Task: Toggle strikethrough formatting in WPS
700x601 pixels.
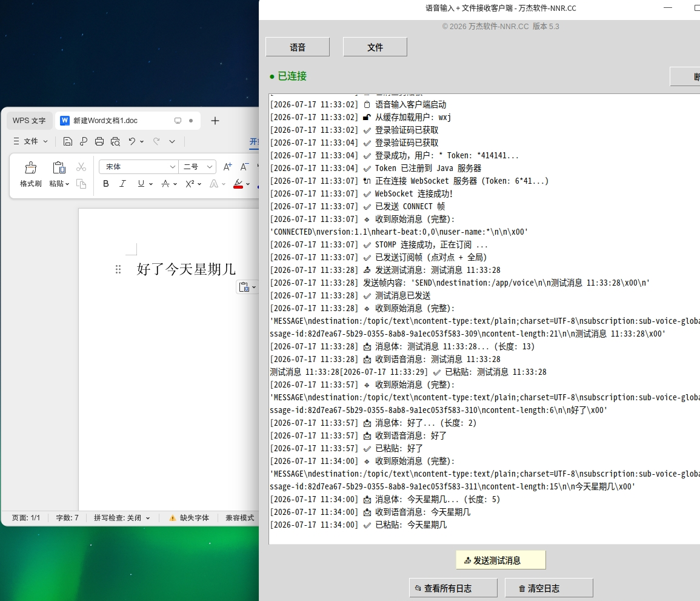Action: pos(165,184)
